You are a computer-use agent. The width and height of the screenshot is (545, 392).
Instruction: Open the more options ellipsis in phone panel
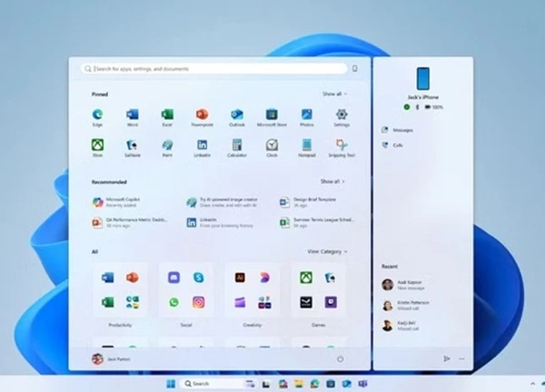461,358
